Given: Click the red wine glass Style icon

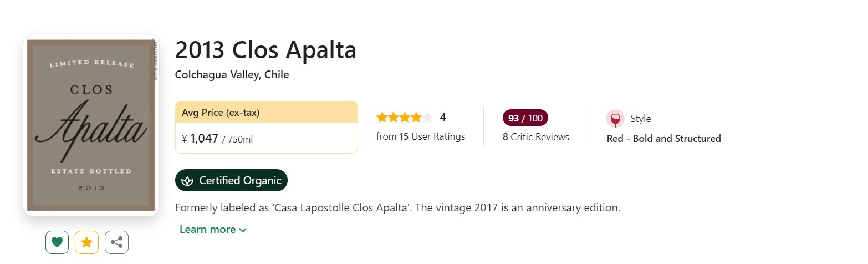Looking at the screenshot, I should point(615,119).
